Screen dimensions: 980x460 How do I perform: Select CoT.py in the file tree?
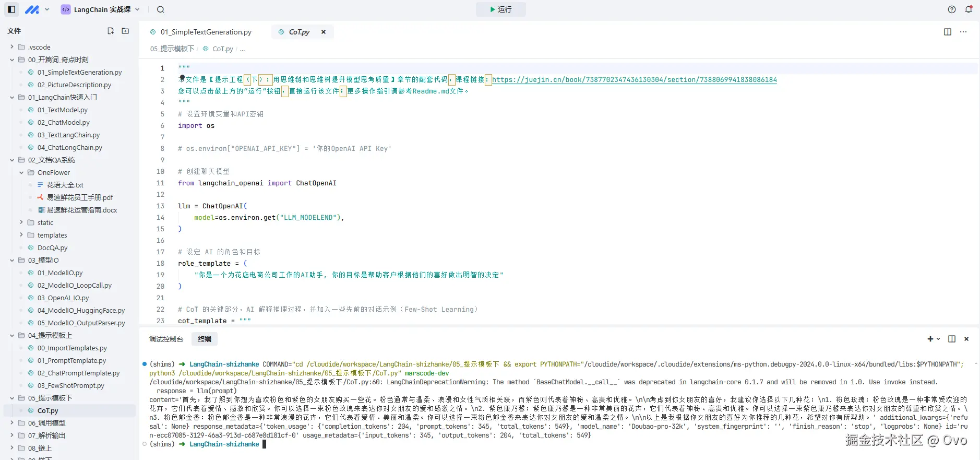pos(47,410)
